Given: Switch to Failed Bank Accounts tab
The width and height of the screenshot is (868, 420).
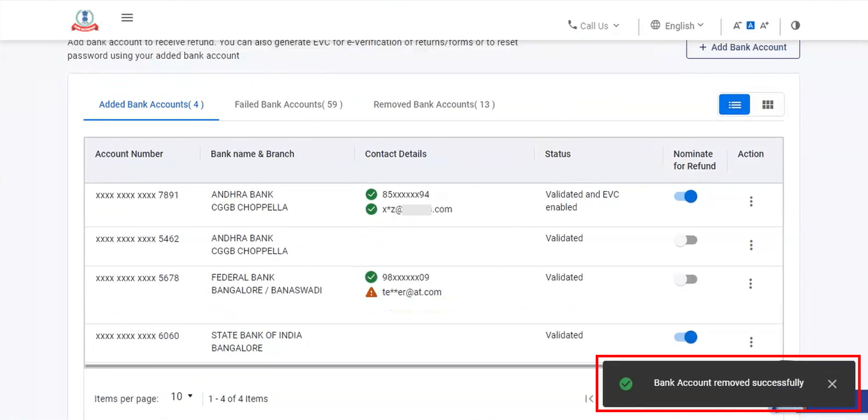Looking at the screenshot, I should click(x=288, y=104).
